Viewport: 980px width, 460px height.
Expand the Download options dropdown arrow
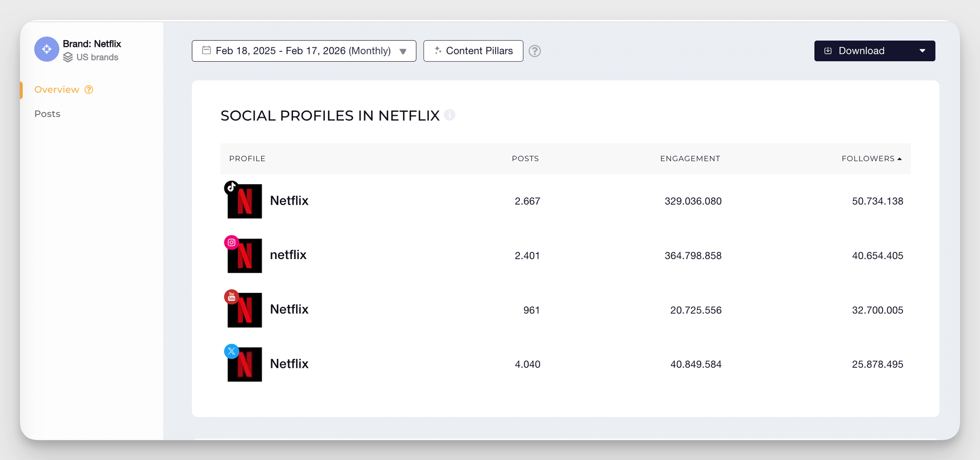click(x=923, y=50)
